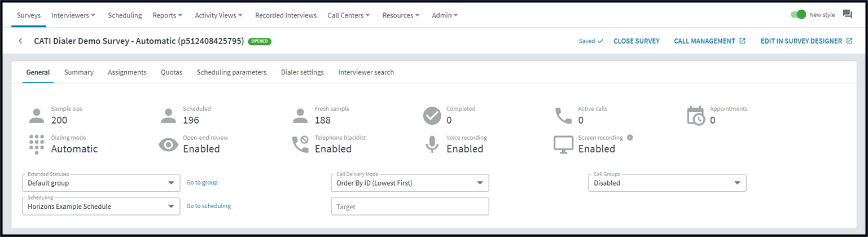Click the Dialing mode keypad icon
The image size is (868, 237).
coord(37,144)
